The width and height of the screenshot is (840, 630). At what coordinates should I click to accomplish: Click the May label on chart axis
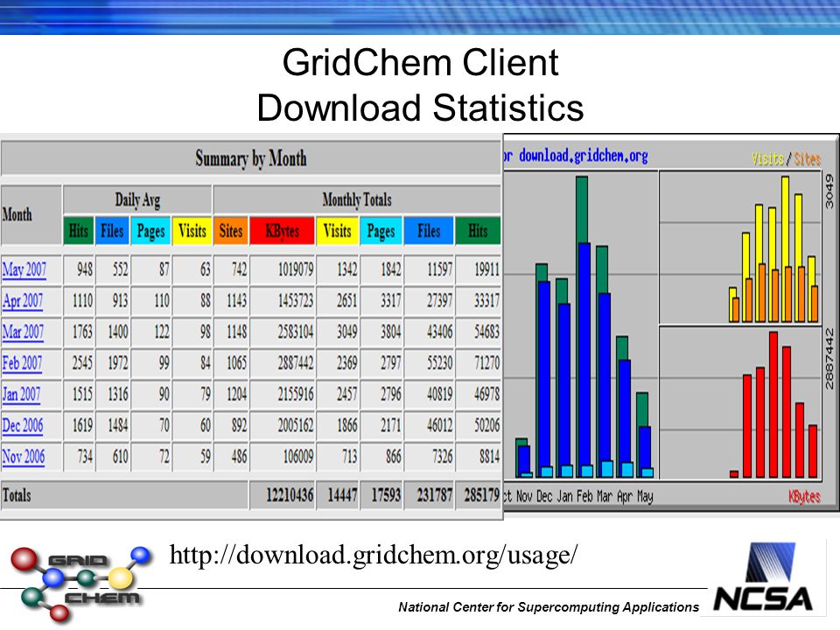point(645,497)
